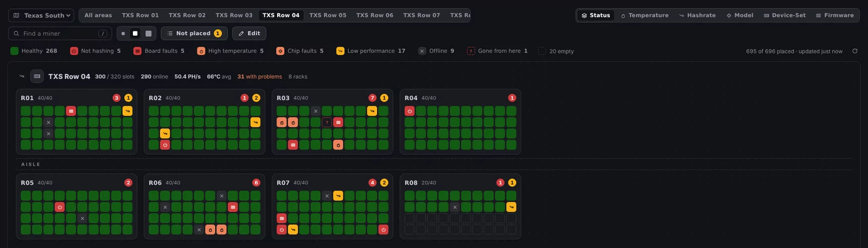868x248 pixels.
Task: Click yellow warning count badge on rack R07
Action: 384,182
